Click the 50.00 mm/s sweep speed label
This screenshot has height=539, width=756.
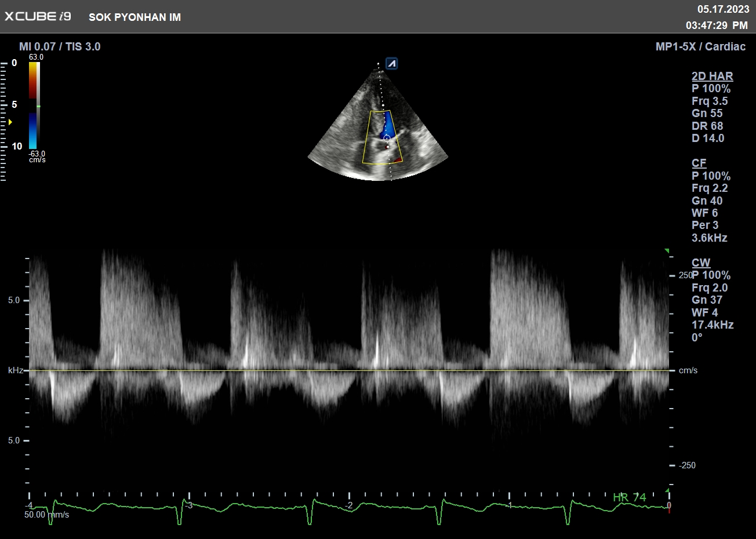click(x=46, y=515)
